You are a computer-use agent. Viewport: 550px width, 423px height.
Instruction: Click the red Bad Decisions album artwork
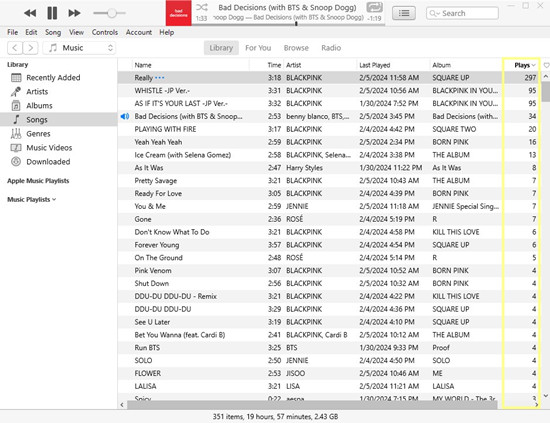pyautogui.click(x=179, y=13)
